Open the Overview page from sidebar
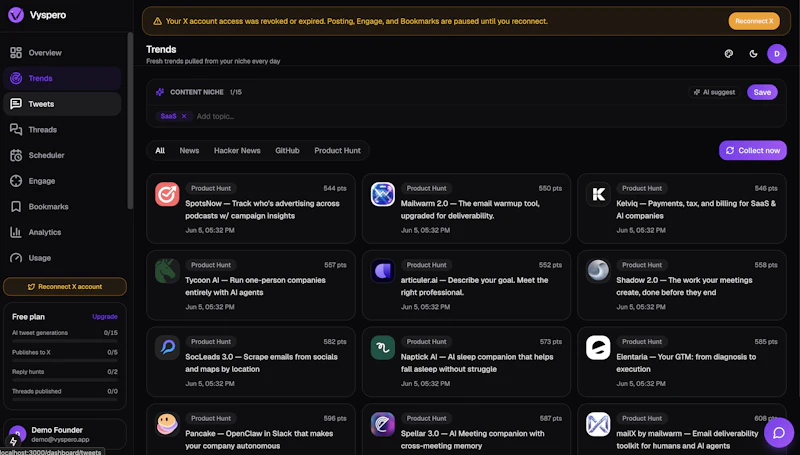800x455 pixels. (62, 53)
